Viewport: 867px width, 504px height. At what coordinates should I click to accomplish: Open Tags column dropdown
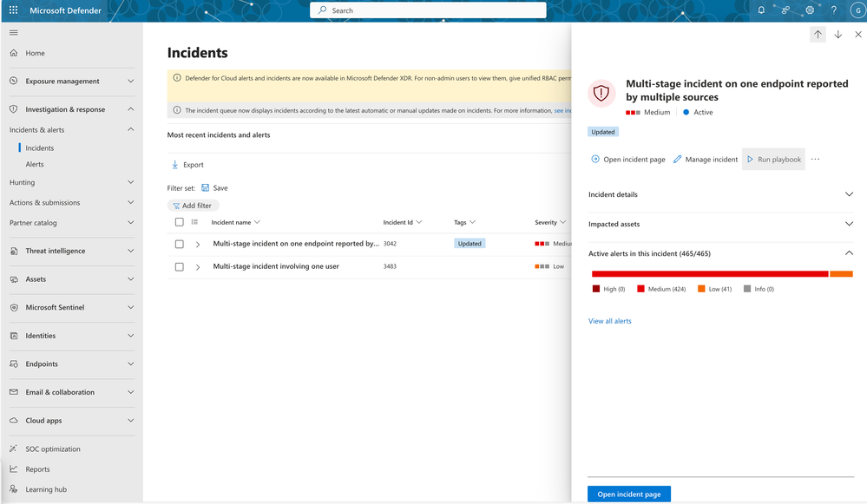tap(472, 222)
